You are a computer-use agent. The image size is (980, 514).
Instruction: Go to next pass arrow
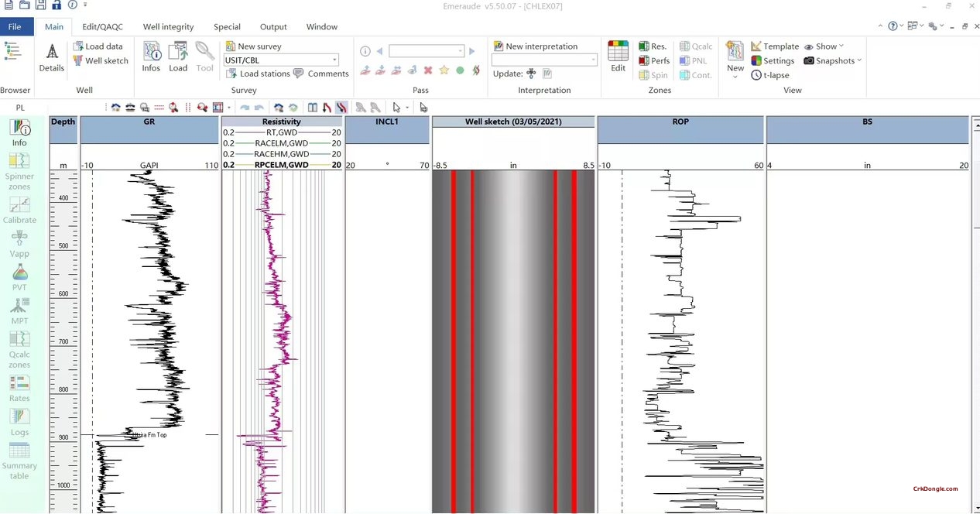tap(472, 51)
